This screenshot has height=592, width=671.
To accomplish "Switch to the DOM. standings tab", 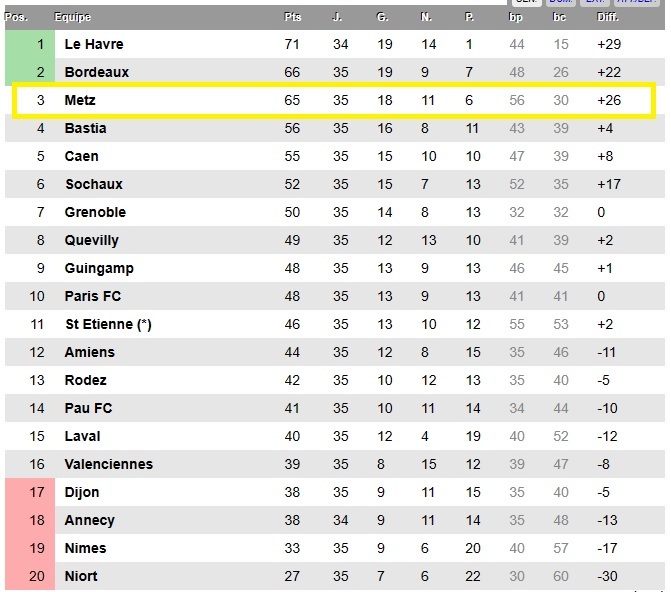I will coord(559,2).
